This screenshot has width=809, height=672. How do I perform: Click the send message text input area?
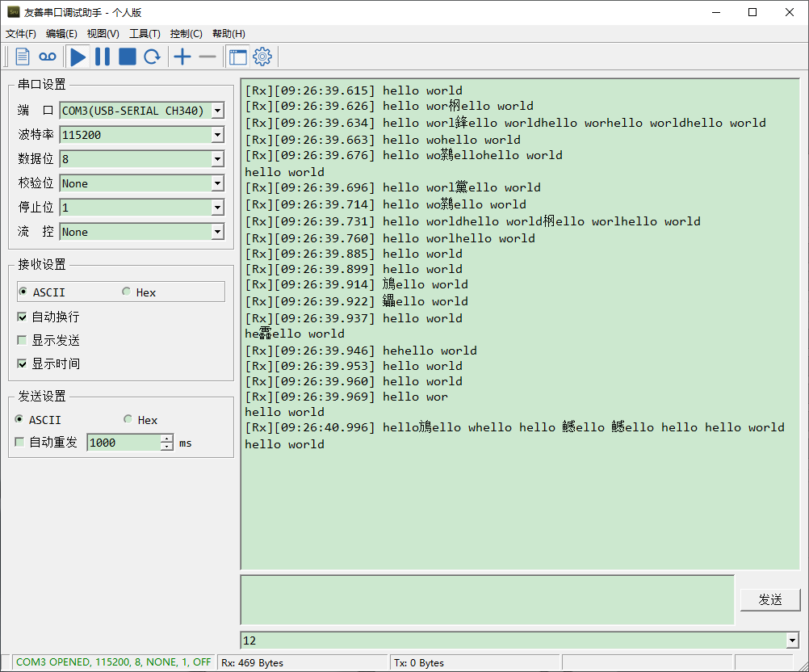pyautogui.click(x=488, y=600)
